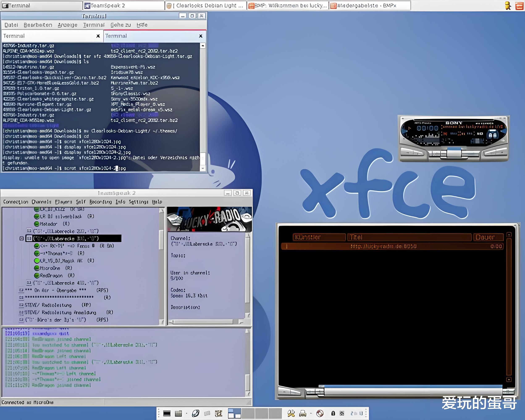Open the Gehe zu menu in Terminal

pos(121,25)
